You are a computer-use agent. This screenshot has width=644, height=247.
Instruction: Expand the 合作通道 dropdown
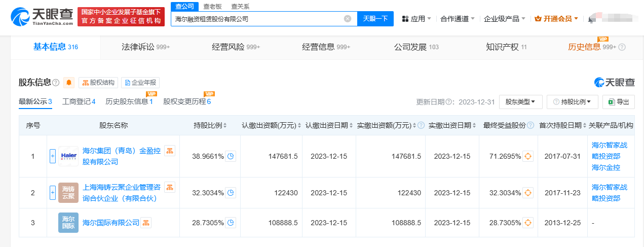coord(458,19)
